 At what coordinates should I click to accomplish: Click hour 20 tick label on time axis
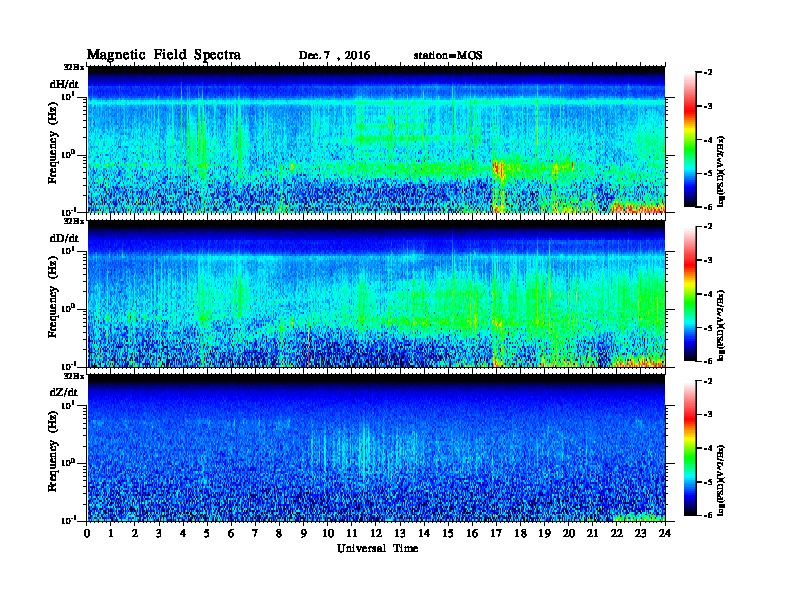tap(568, 534)
